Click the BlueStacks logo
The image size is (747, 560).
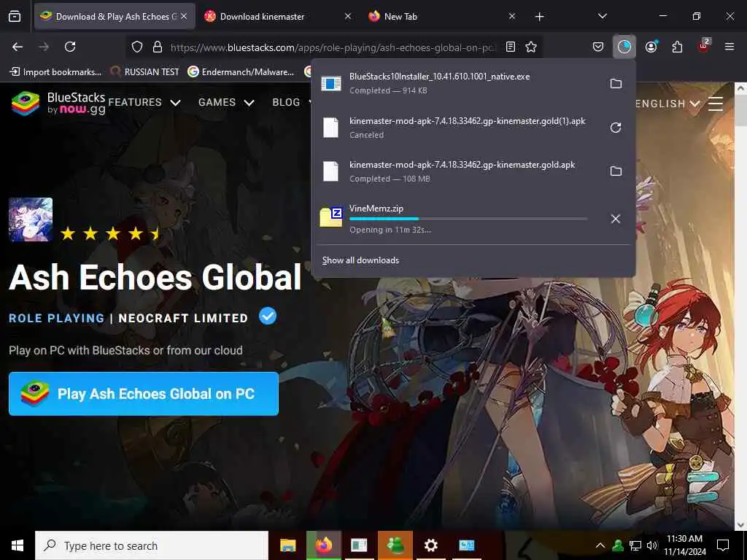tap(58, 103)
